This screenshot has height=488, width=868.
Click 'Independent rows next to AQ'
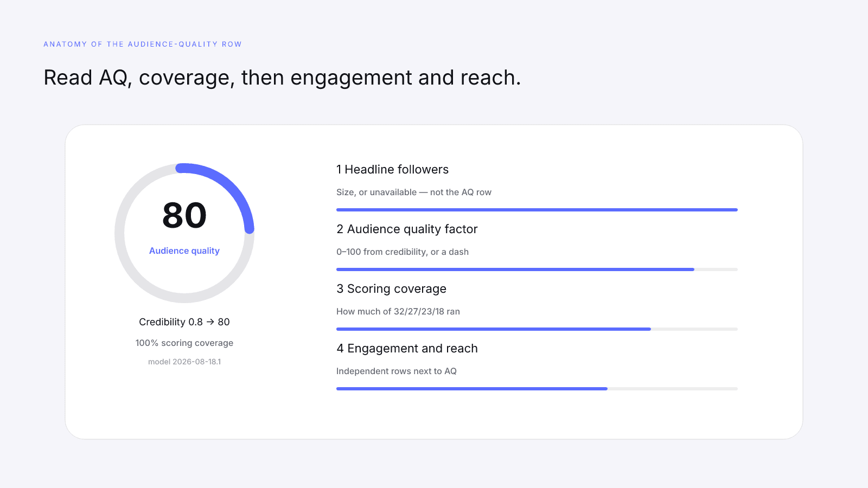tap(397, 371)
